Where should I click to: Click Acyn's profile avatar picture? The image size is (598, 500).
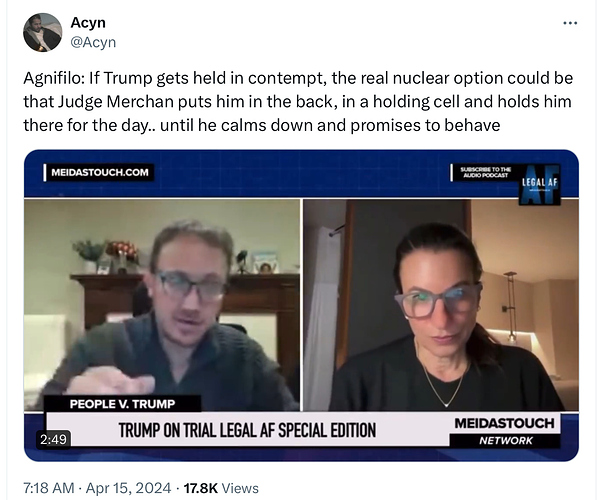coord(42,32)
